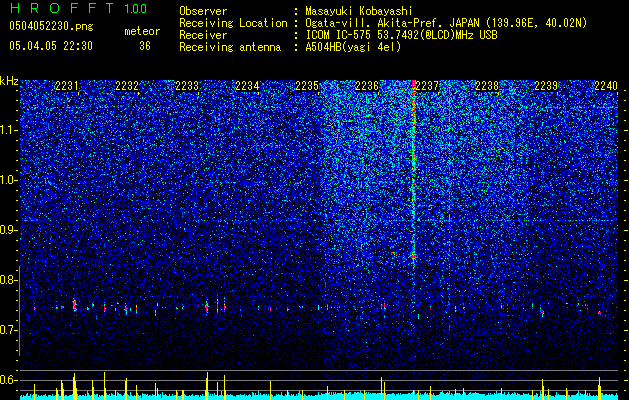This screenshot has height=400, width=629.
Task: Click observer name Masayuki Kobayashi
Action: [358, 12]
